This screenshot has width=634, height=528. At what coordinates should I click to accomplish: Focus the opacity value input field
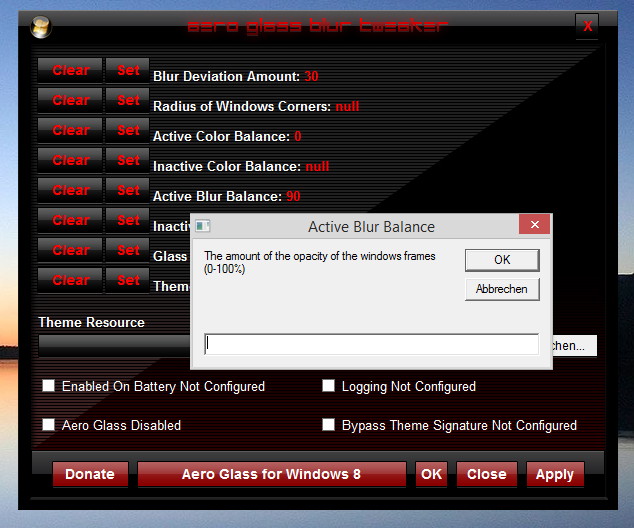pos(372,344)
